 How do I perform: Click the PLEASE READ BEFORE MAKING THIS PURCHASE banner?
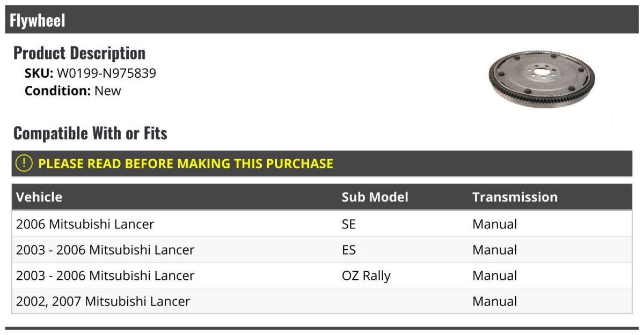pos(322,163)
